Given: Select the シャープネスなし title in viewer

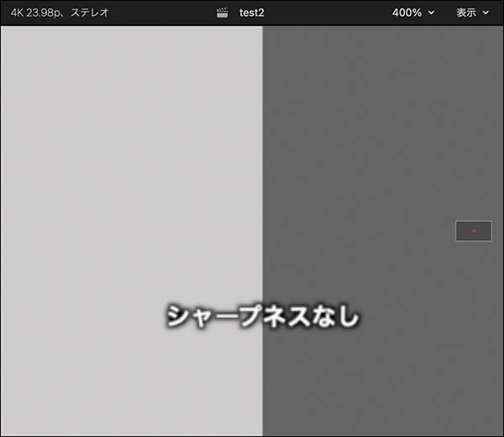Looking at the screenshot, I should 263,317.
